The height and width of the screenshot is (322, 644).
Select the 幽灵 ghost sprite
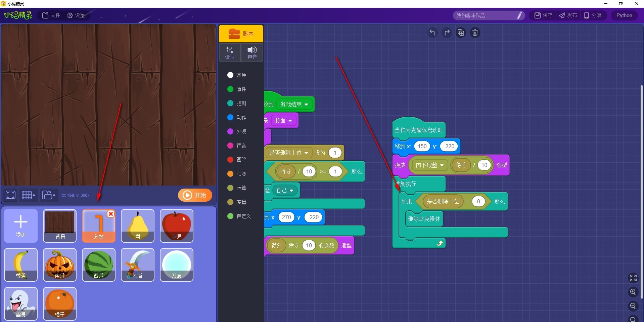[21, 304]
